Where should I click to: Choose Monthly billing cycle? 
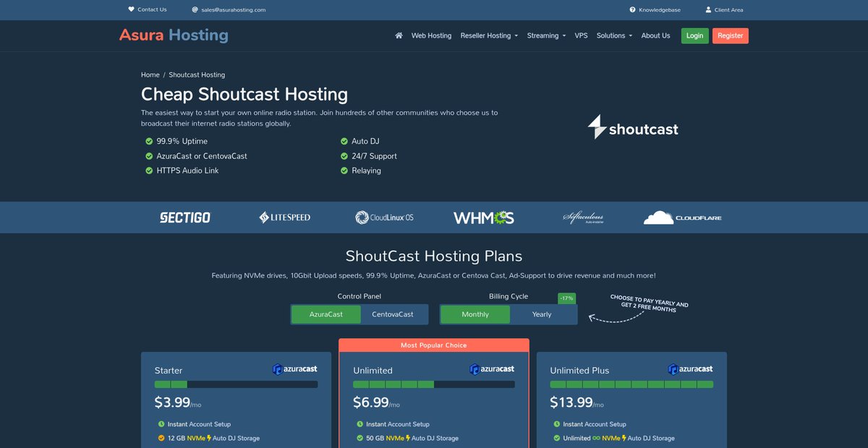tap(475, 314)
